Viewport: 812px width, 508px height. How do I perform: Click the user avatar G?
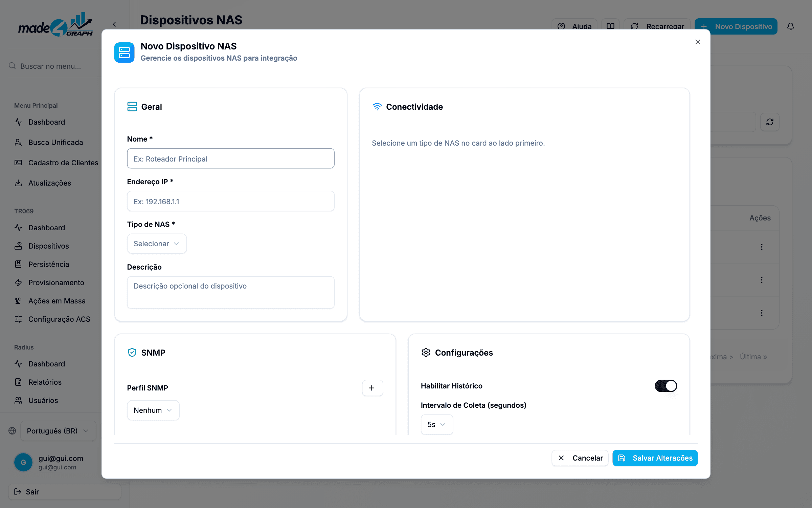click(x=23, y=462)
